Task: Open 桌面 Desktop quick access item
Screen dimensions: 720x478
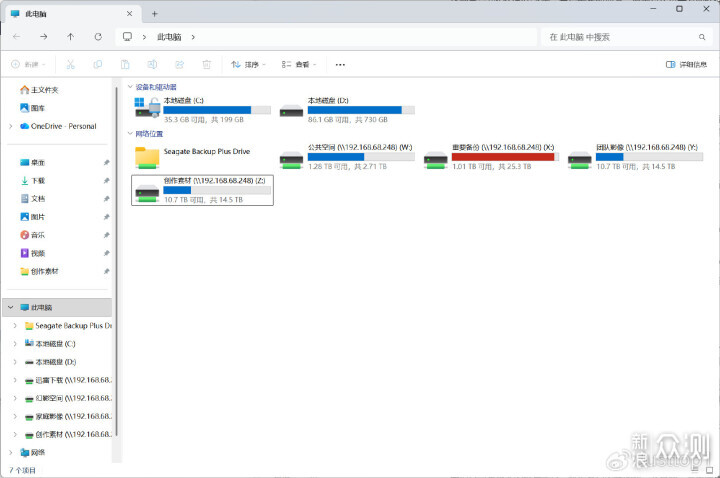Action: pyautogui.click(x=33, y=163)
